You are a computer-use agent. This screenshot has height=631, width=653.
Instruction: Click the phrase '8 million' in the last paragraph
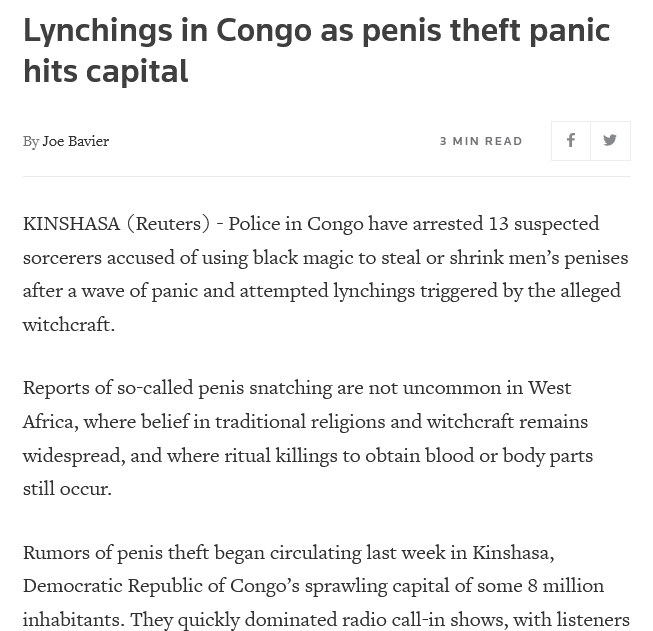[566, 586]
